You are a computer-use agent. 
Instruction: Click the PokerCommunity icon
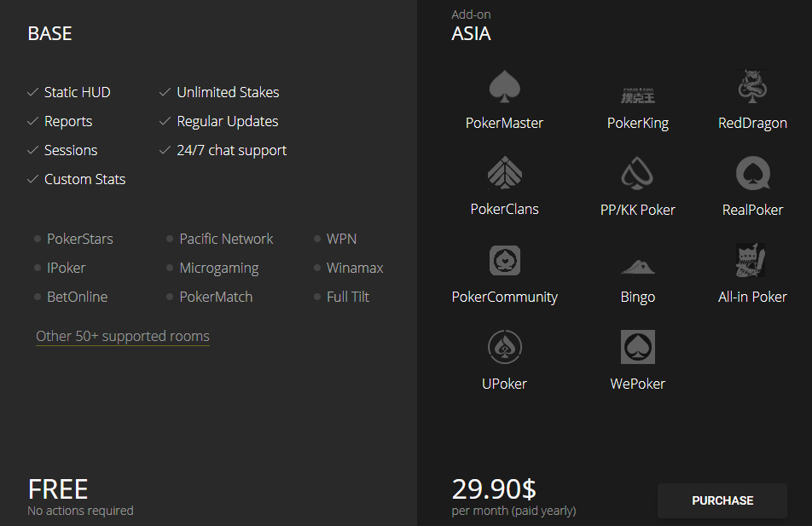pos(504,261)
